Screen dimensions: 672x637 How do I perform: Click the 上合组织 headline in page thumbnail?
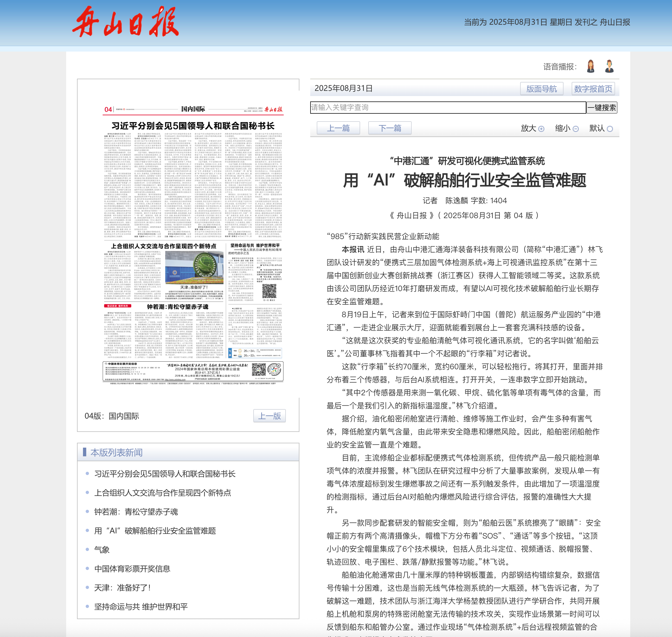point(164,246)
